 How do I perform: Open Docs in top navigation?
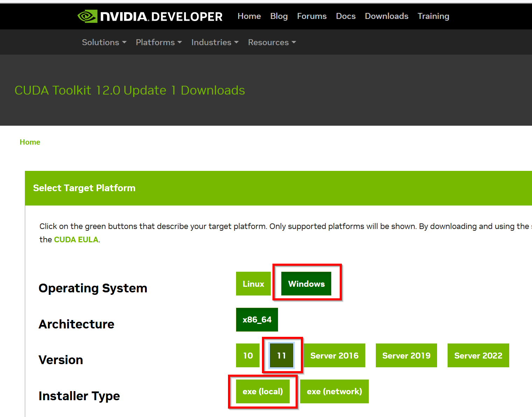pyautogui.click(x=346, y=16)
